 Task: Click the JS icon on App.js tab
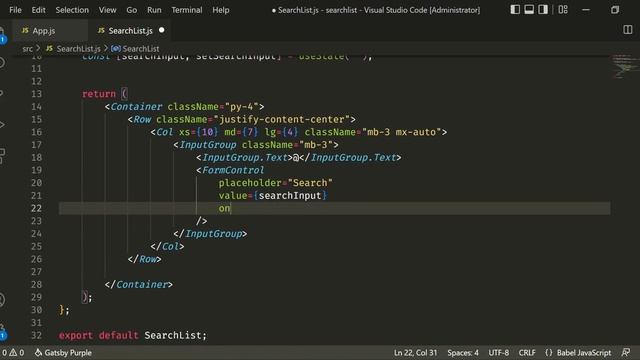(x=25, y=31)
